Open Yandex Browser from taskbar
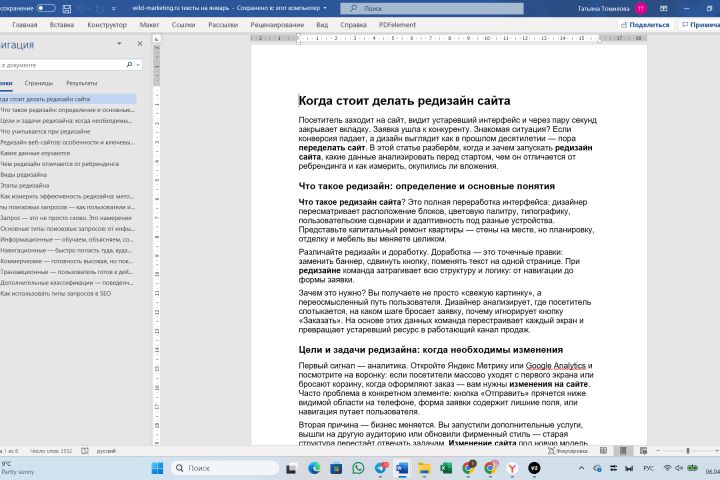This screenshot has height=480, width=720. click(x=512, y=468)
